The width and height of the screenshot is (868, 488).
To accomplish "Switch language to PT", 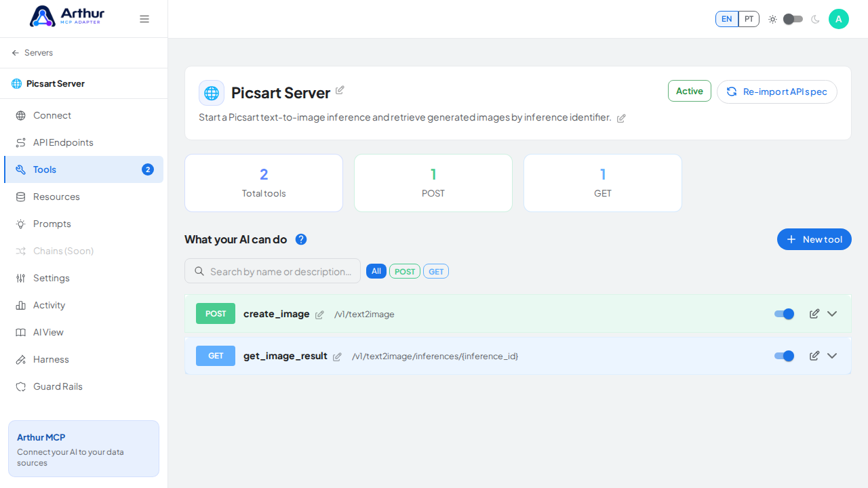I will (749, 19).
